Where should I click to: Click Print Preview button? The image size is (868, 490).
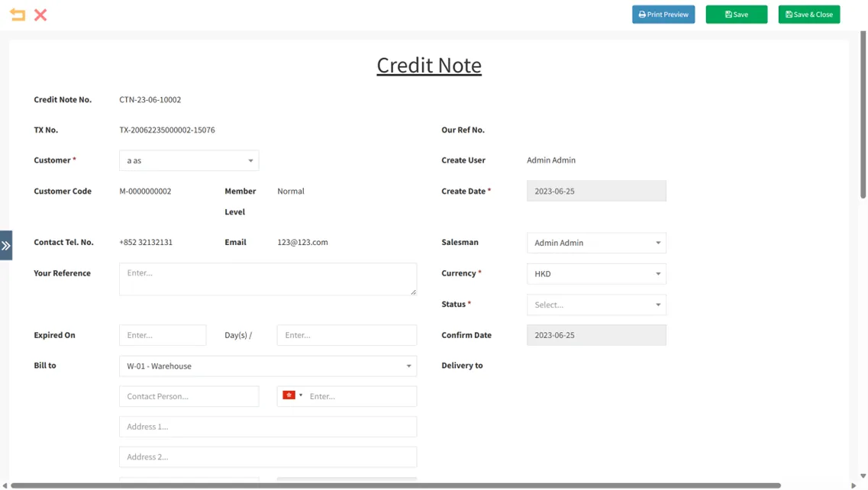pyautogui.click(x=663, y=15)
